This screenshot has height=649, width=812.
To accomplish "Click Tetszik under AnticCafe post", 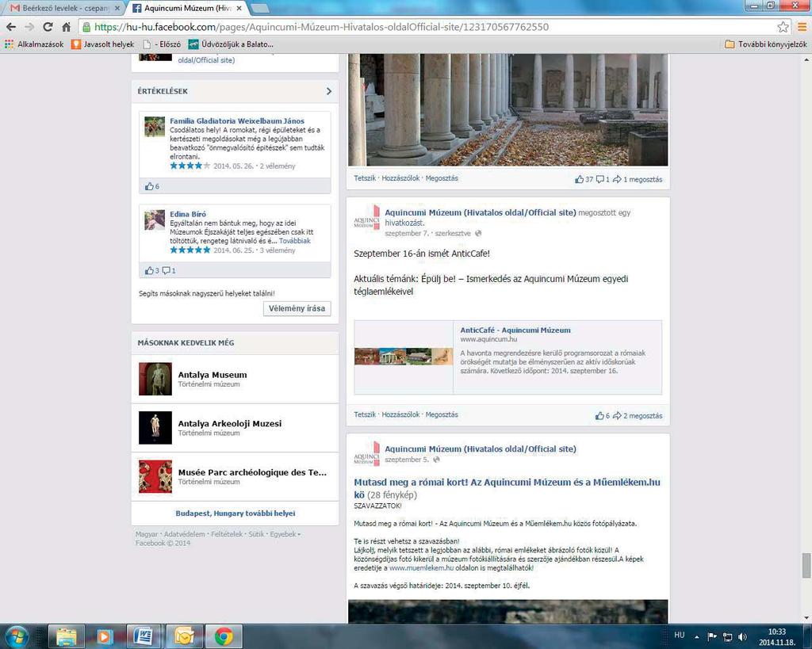I will 365,414.
